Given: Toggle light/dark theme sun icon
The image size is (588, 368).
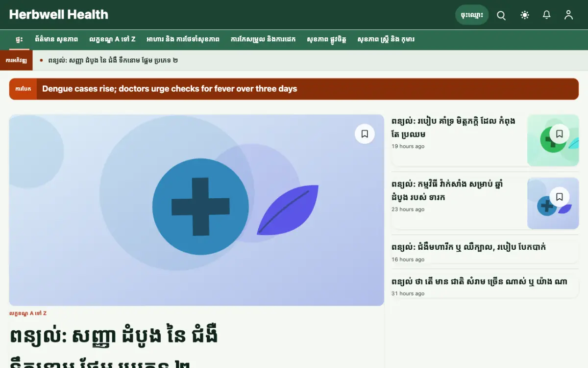Looking at the screenshot, I should 525,15.
